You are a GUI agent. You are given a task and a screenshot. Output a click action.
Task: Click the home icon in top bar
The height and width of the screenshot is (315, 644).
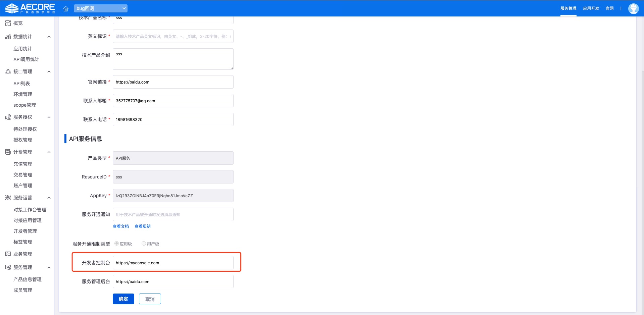click(x=66, y=8)
